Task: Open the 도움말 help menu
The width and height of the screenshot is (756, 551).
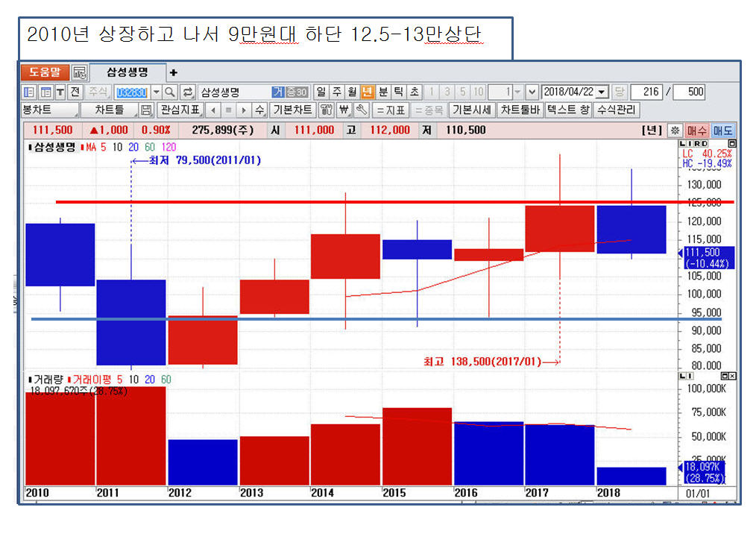Action: pyautogui.click(x=45, y=72)
